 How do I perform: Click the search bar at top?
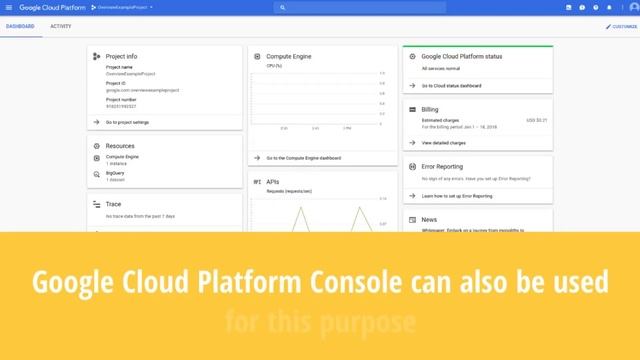[360, 7]
